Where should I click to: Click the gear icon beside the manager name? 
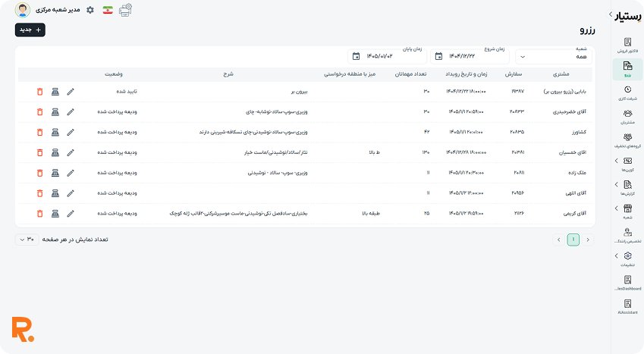click(x=90, y=10)
